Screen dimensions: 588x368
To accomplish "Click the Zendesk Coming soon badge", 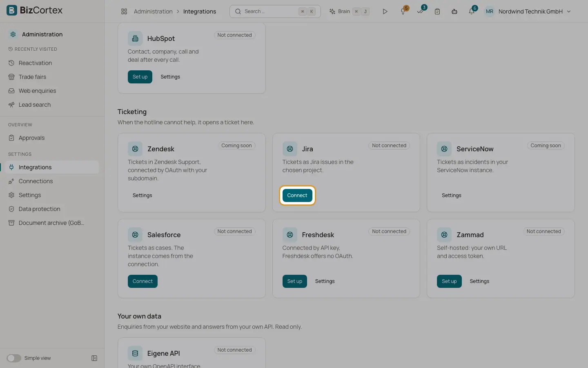I will pyautogui.click(x=236, y=146).
